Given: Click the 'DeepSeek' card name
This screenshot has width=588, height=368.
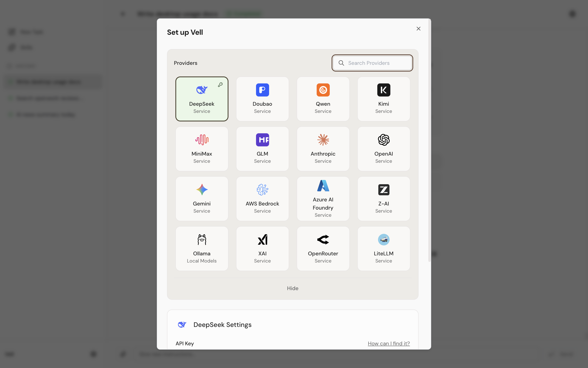Looking at the screenshot, I should pos(202,104).
